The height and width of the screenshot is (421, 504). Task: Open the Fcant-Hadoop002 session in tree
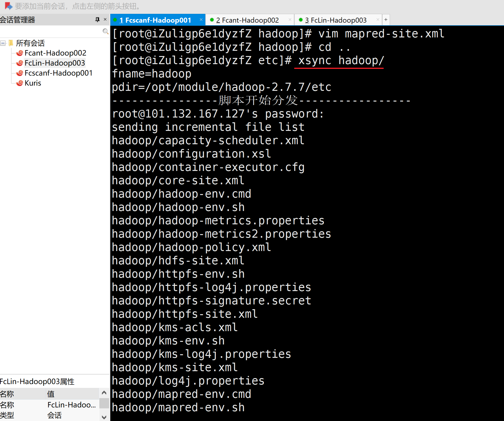55,53
